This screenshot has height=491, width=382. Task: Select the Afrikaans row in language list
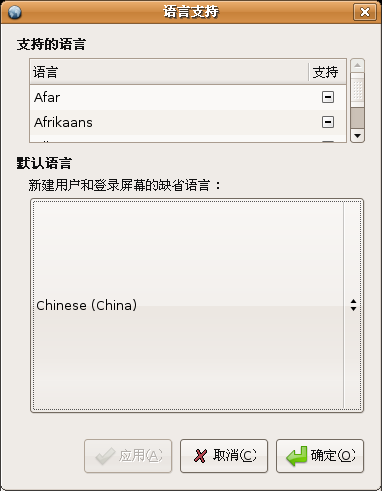[188, 122]
